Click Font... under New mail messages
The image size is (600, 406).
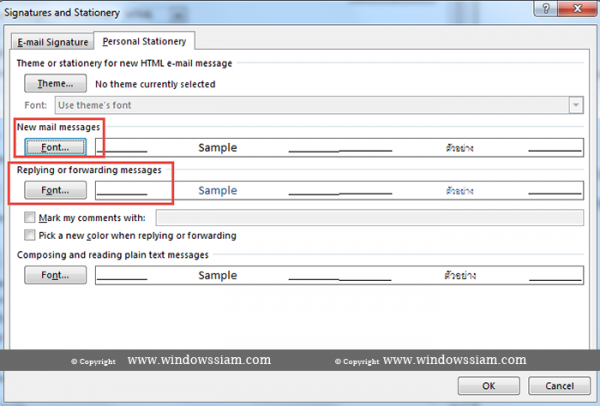click(55, 147)
